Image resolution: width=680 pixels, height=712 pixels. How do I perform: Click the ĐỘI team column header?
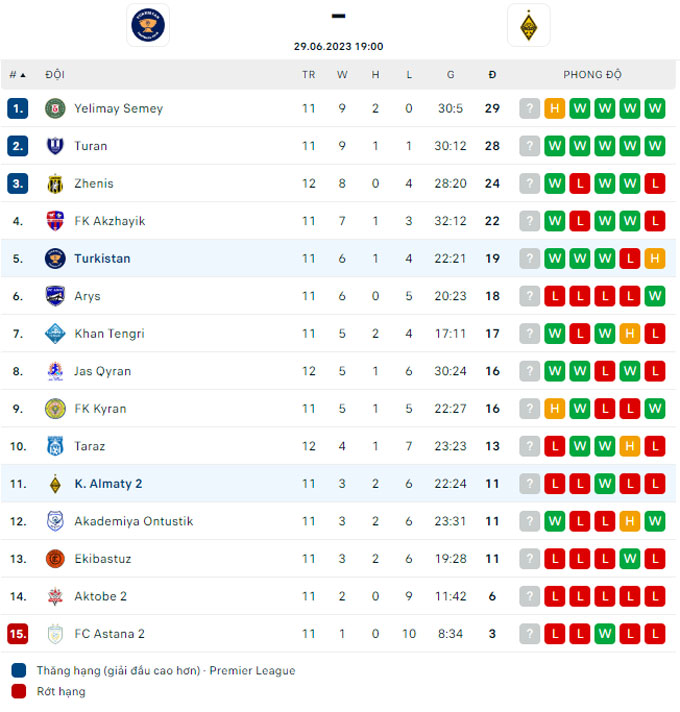55,75
